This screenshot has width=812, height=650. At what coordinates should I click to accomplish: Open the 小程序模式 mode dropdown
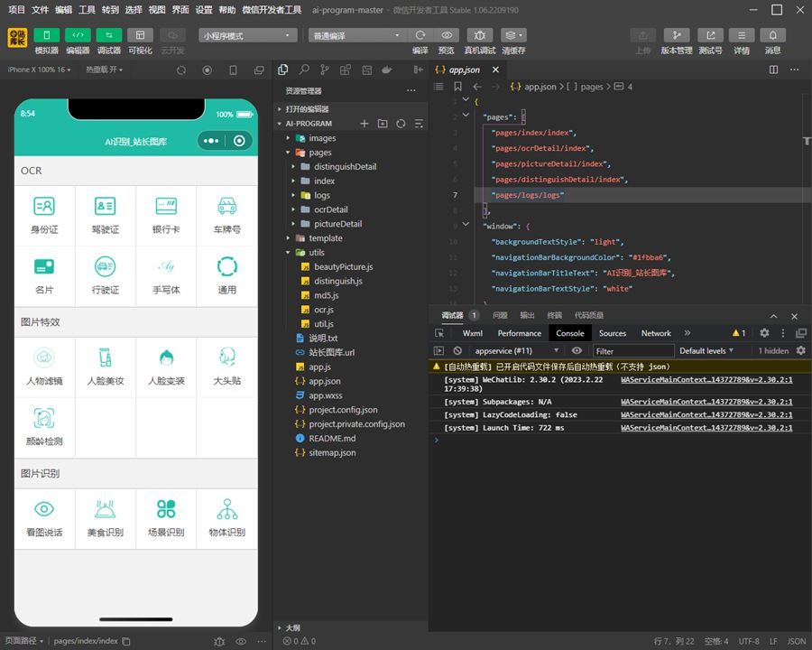click(x=248, y=36)
